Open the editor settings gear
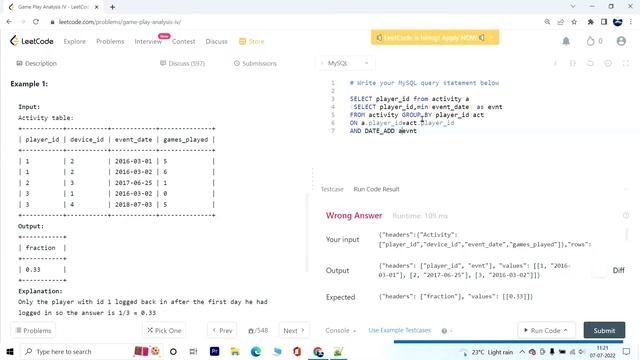Image resolution: width=640 pixels, height=360 pixels. point(608,63)
